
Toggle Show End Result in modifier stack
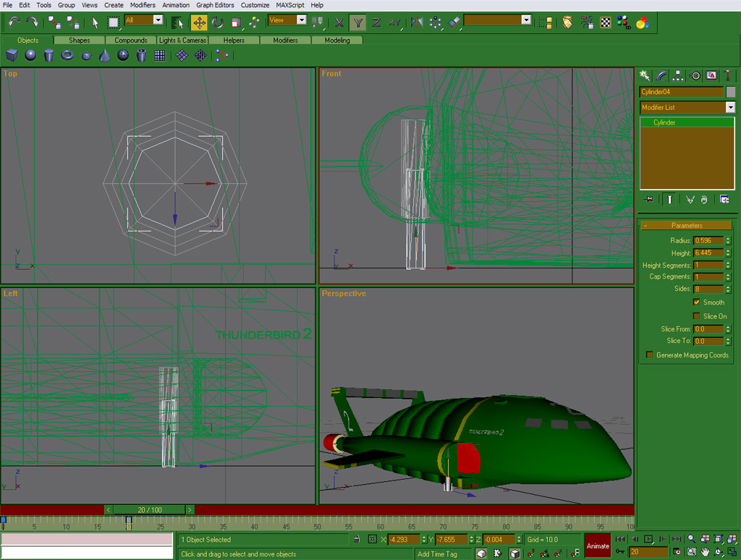coord(669,200)
